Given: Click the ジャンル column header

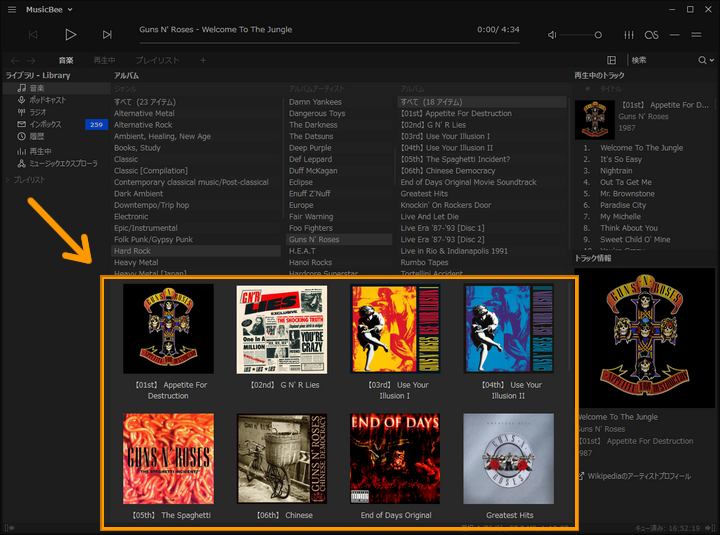Looking at the screenshot, I should coord(125,89).
